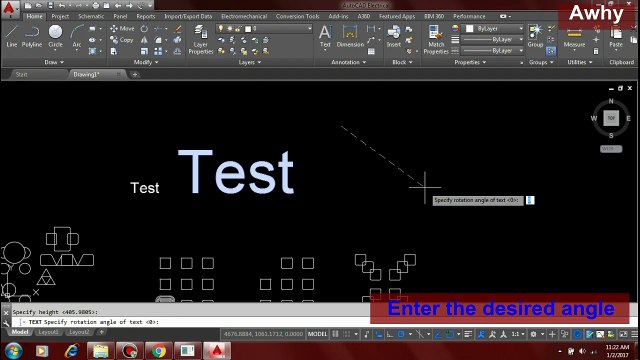
Task: Click the Undo arrow in quick access toolbar
Action: pyautogui.click(x=62, y=6)
